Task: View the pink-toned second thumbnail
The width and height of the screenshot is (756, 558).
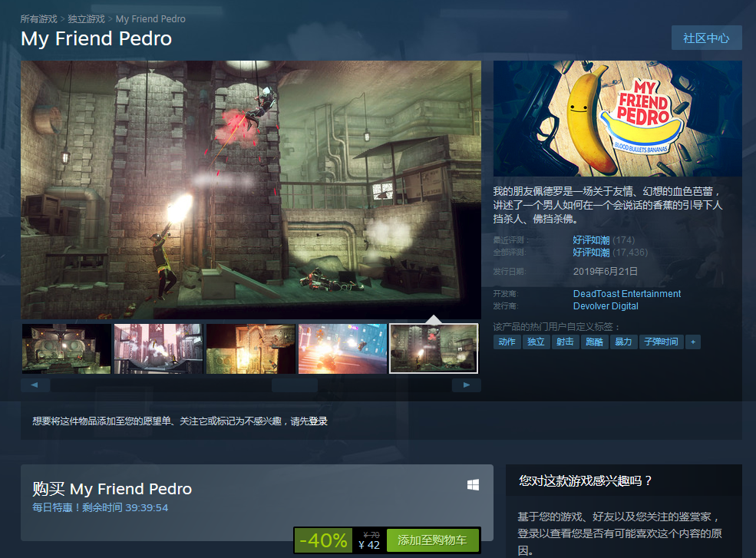Action: point(158,348)
